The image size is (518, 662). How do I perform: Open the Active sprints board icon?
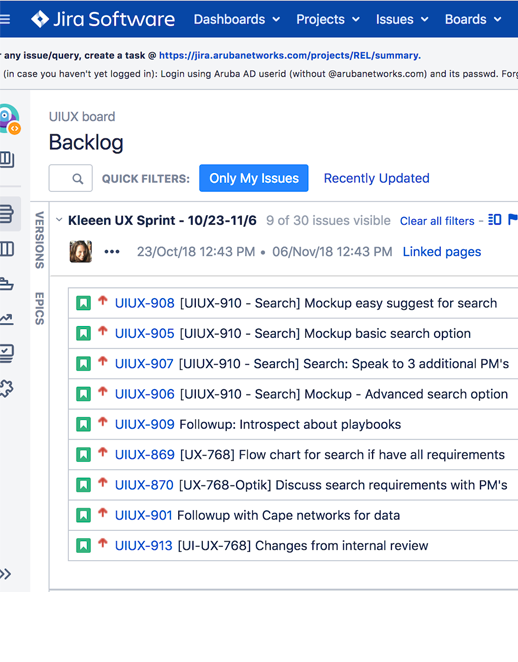(7, 249)
